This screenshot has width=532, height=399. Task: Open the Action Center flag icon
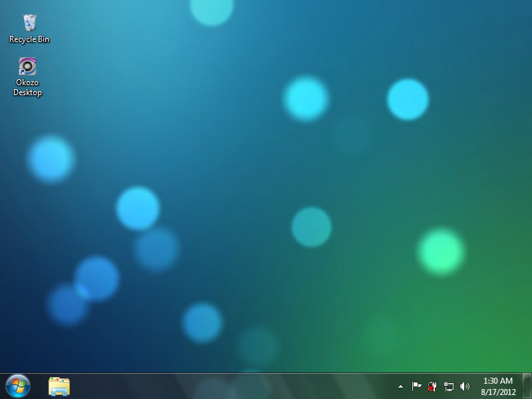tap(416, 386)
